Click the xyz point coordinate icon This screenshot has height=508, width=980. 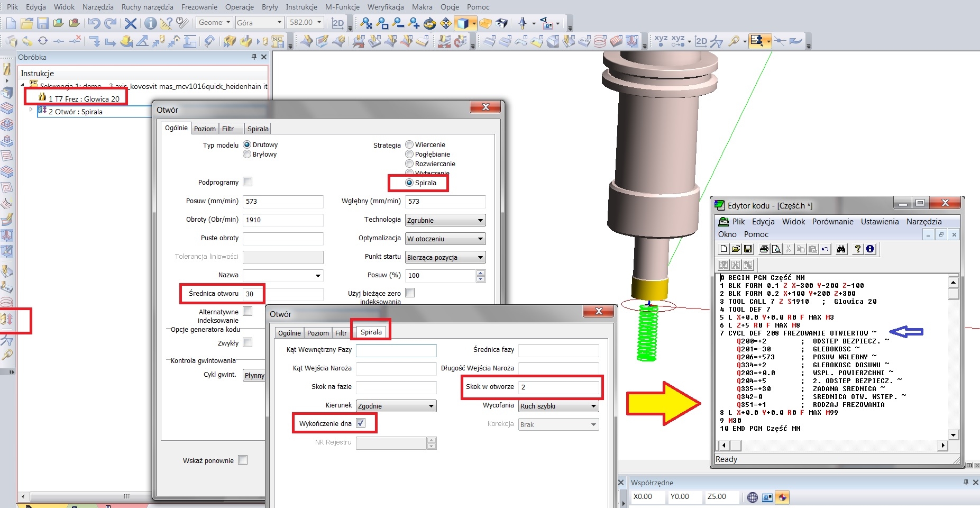click(x=661, y=41)
